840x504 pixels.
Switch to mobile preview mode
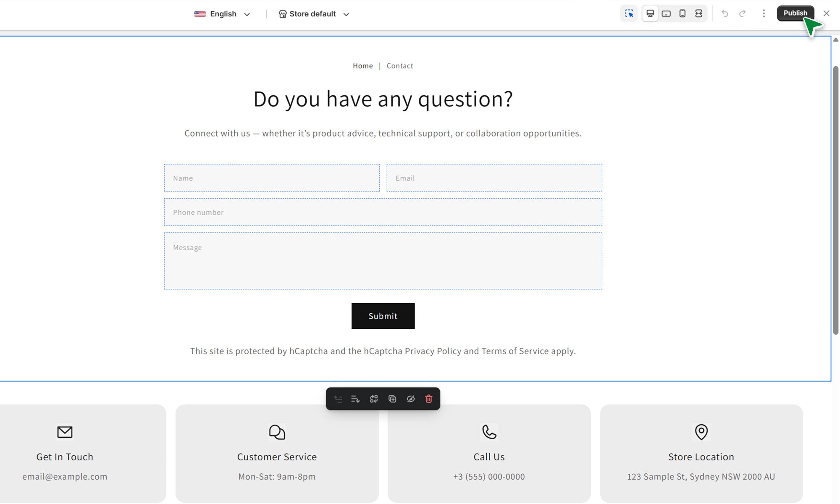tap(682, 13)
